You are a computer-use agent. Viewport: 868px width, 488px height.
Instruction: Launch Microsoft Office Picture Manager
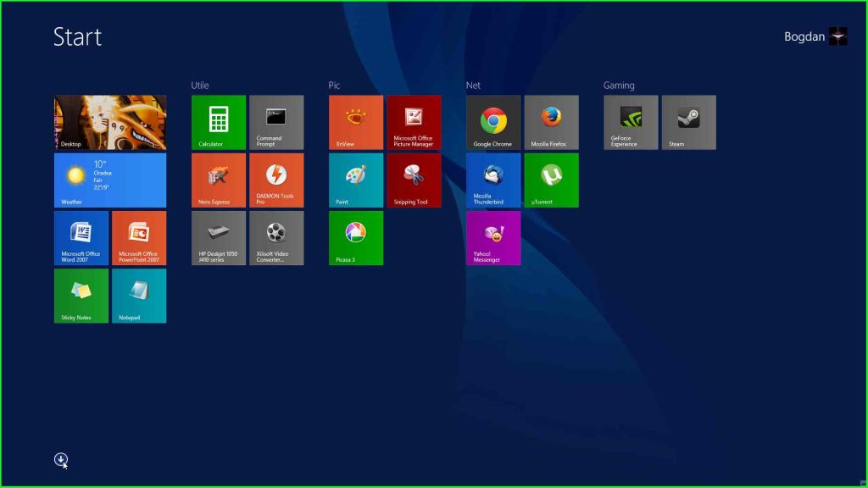click(x=414, y=122)
